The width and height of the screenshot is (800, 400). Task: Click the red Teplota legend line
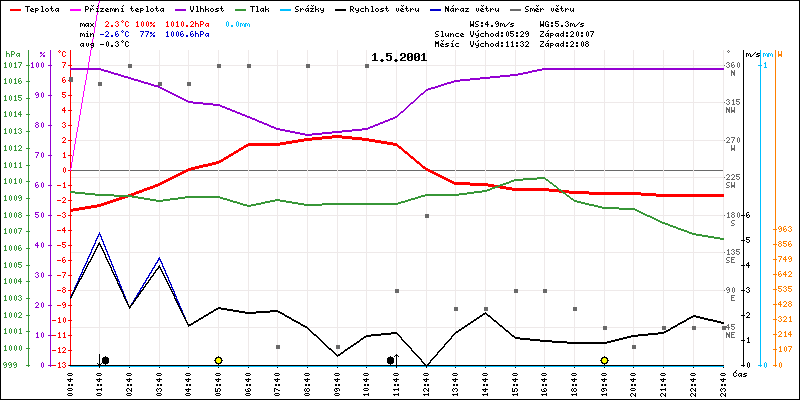(x=13, y=8)
